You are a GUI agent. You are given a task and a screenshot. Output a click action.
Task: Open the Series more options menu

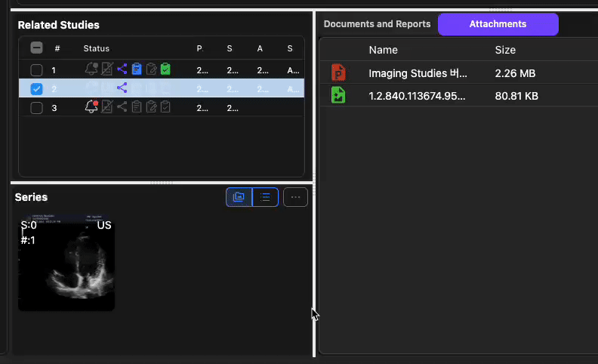(x=295, y=197)
